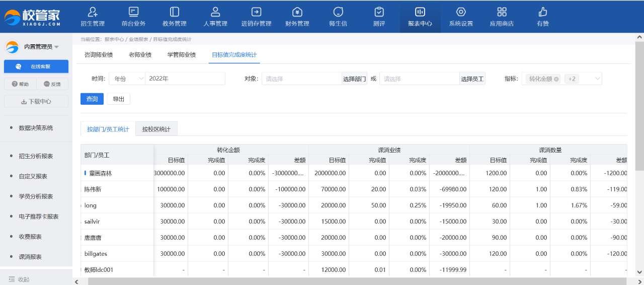Remove the 转化金额 indicator tag
The height and width of the screenshot is (285, 644).
tap(556, 79)
